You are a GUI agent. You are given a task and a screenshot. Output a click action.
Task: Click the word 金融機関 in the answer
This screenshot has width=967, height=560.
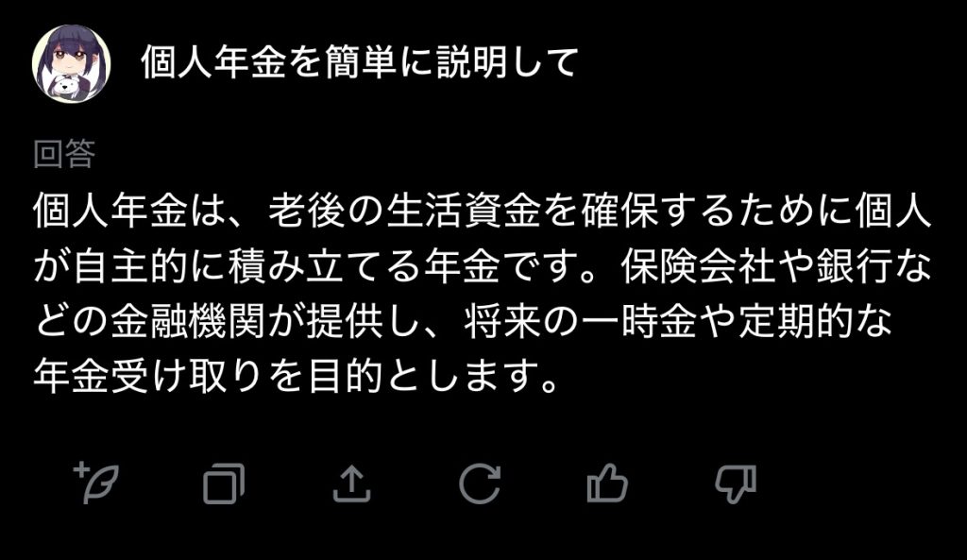point(189,321)
